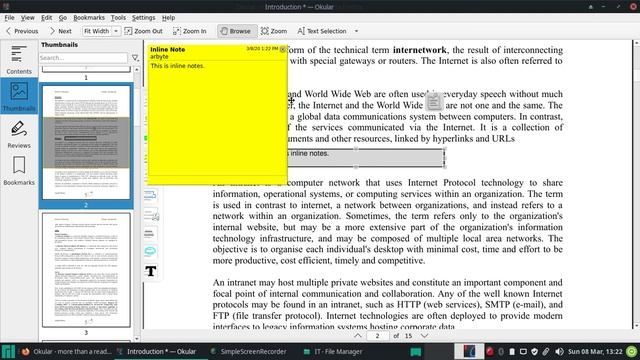
Task: Click Zoom Out in the toolbar
Action: pyautogui.click(x=143, y=31)
